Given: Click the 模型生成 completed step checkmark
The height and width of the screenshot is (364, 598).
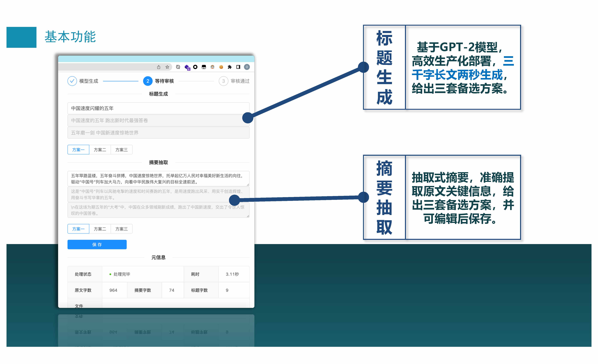Looking at the screenshot, I should click(x=72, y=81).
